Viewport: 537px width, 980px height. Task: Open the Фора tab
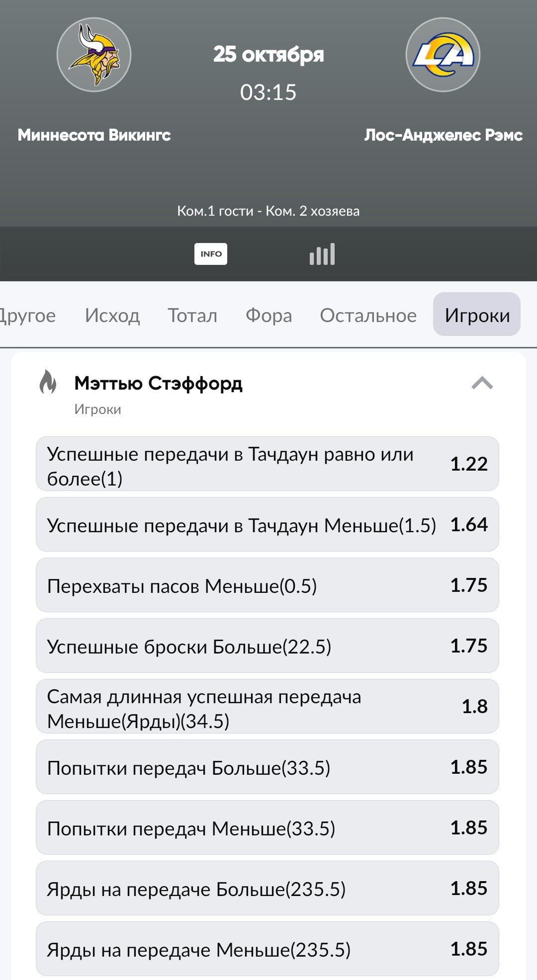click(x=268, y=315)
